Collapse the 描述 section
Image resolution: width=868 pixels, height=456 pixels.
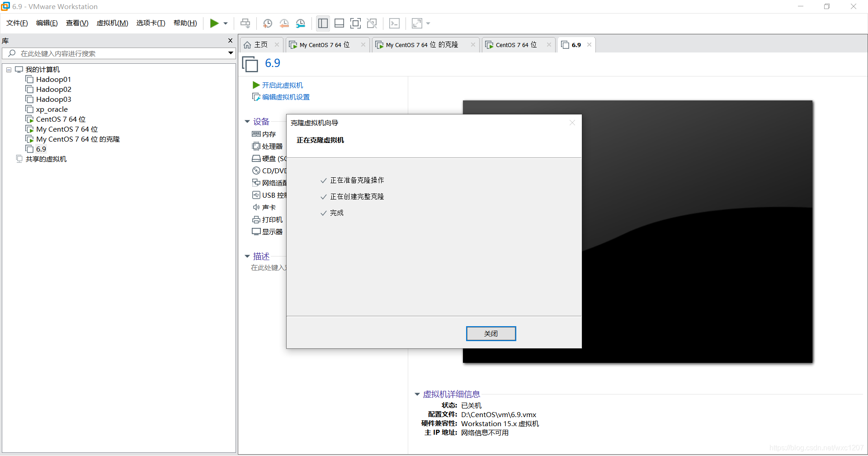point(247,256)
